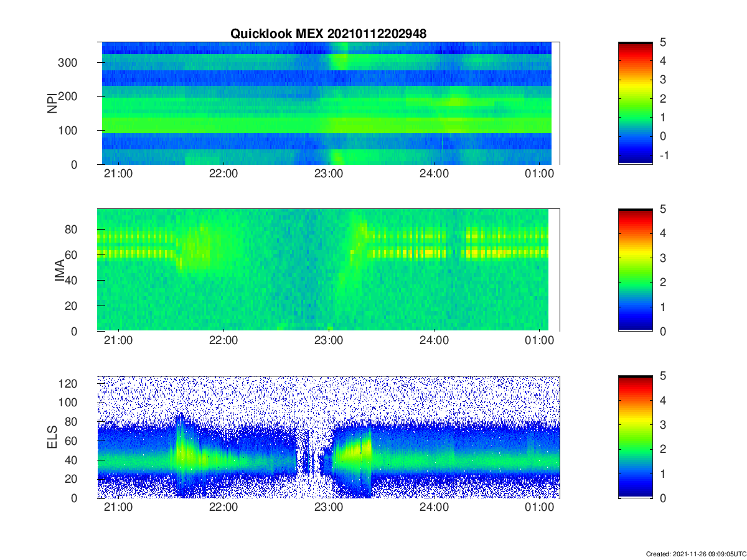Viewport: 747px width, 560px height.
Task: Click the ELS panel colorbar
Action: pos(636,437)
